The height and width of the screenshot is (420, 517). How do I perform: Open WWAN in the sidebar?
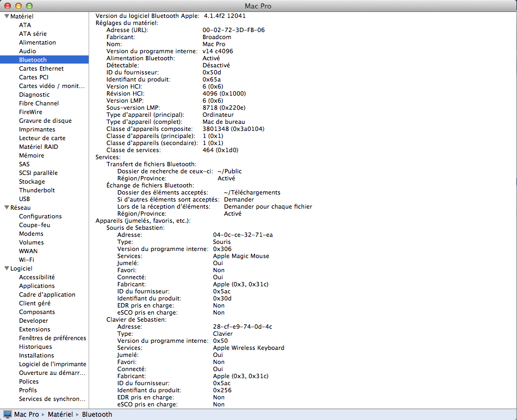tap(28, 251)
